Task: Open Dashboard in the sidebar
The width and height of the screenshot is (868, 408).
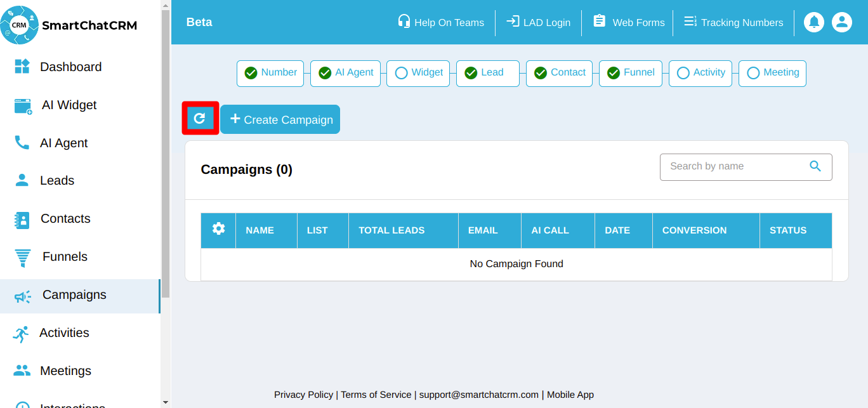Action: (70, 67)
